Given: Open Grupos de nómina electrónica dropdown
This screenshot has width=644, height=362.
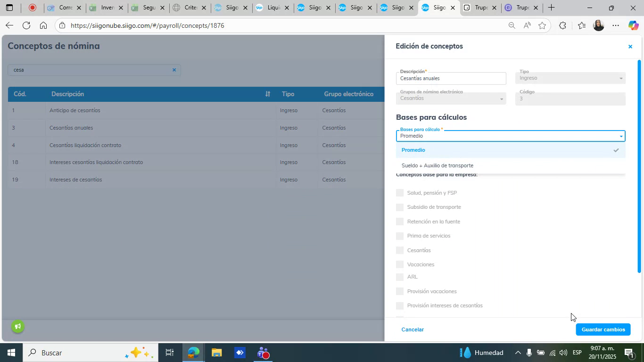Looking at the screenshot, I should tap(451, 99).
